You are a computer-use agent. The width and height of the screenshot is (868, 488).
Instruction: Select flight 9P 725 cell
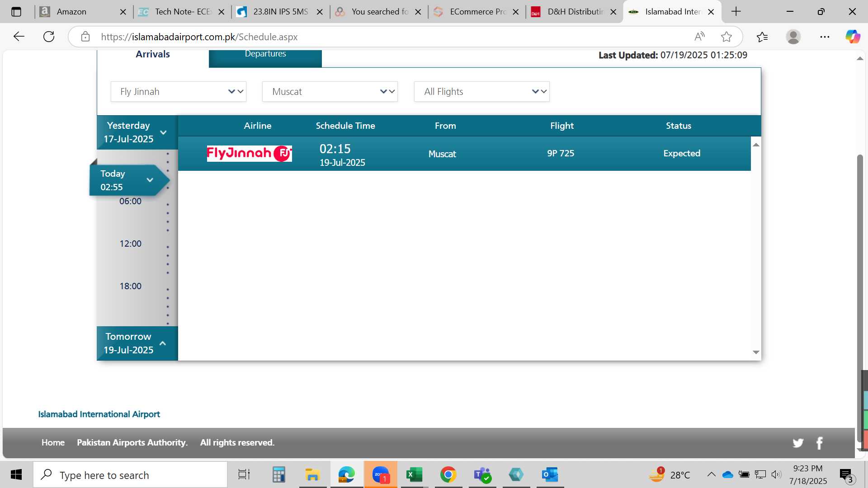pyautogui.click(x=561, y=154)
